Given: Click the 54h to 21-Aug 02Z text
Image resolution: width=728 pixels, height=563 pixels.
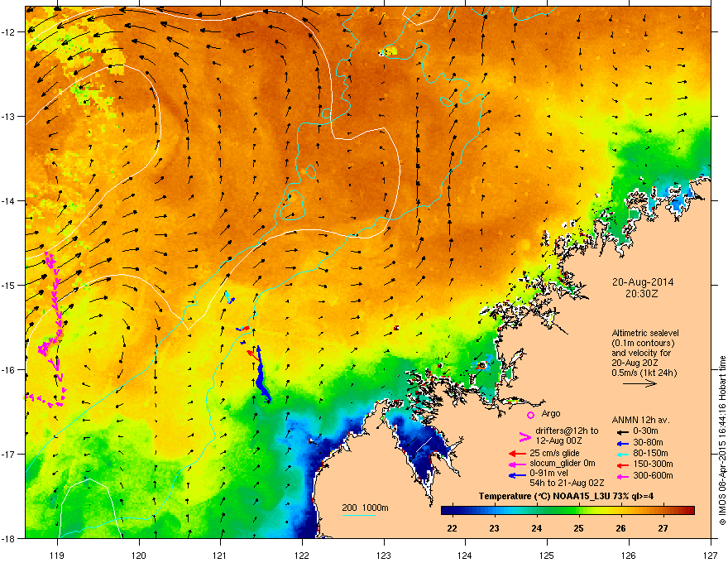Looking at the screenshot, I should [x=567, y=483].
